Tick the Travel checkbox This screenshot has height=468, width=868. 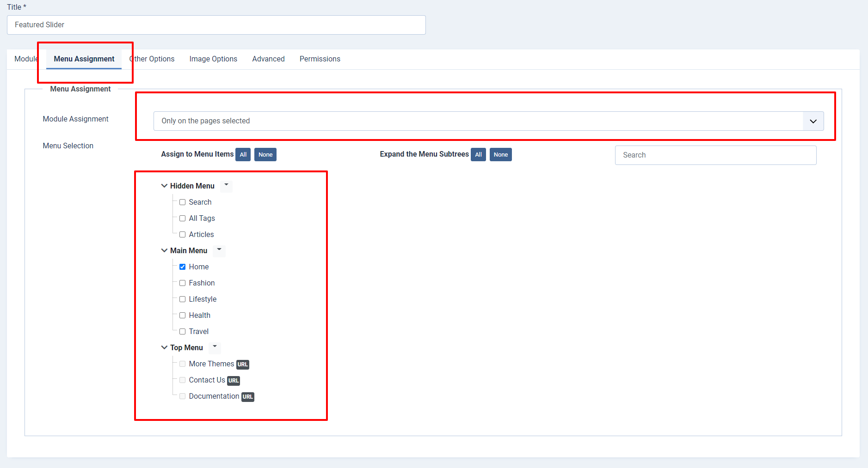[x=183, y=332]
